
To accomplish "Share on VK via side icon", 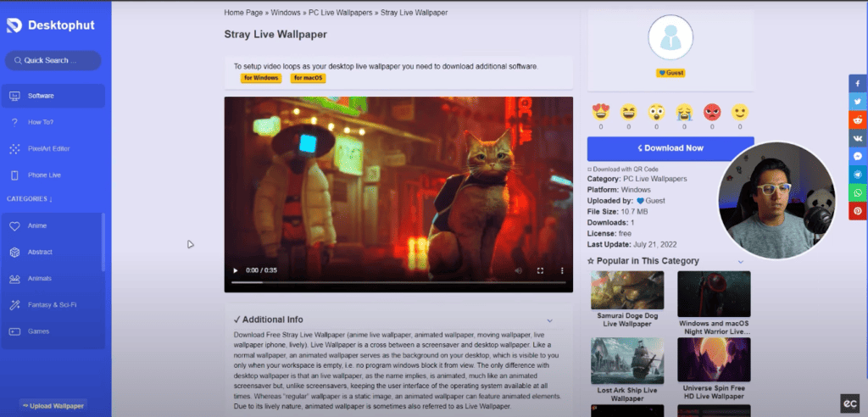I will coord(858,138).
